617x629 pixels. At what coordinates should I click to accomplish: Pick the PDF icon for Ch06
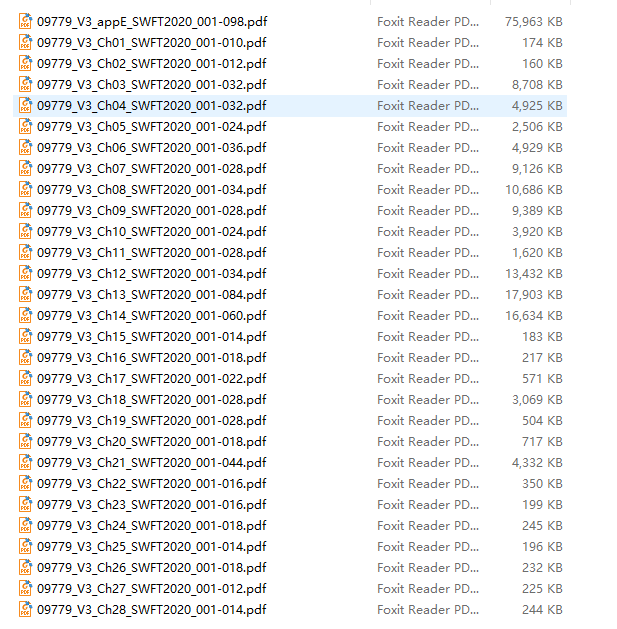coord(26,148)
